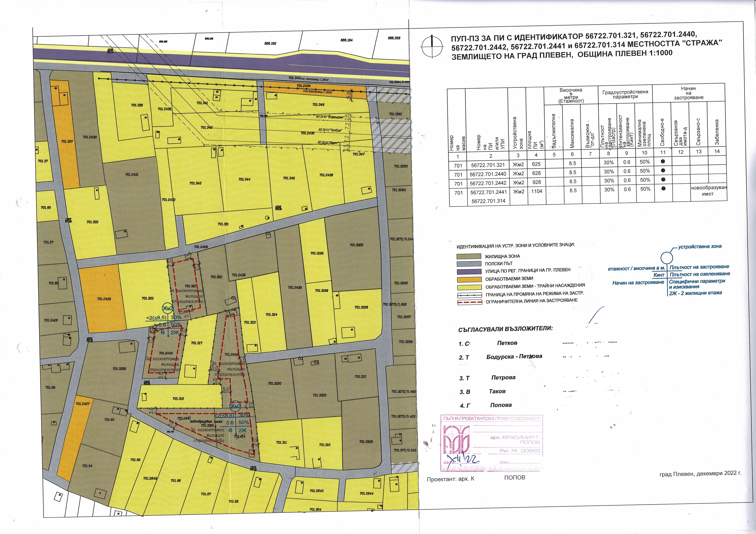Click map parcel label 701.320
The image size is (756, 534).
click(148, 298)
